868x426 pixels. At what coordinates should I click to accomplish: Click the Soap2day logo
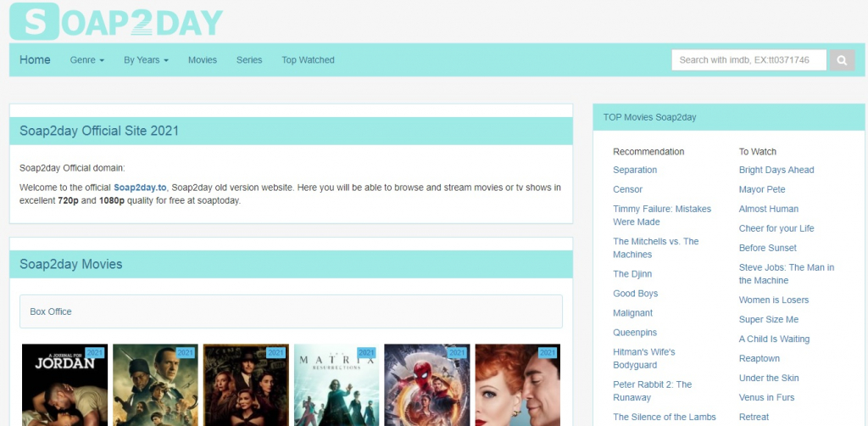pyautogui.click(x=116, y=21)
